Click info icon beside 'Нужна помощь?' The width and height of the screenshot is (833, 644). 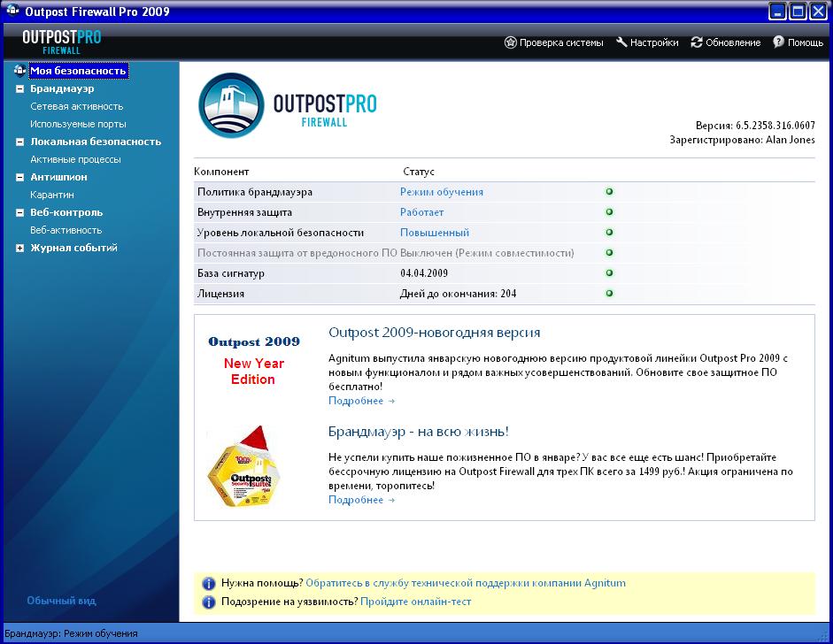[209, 584]
